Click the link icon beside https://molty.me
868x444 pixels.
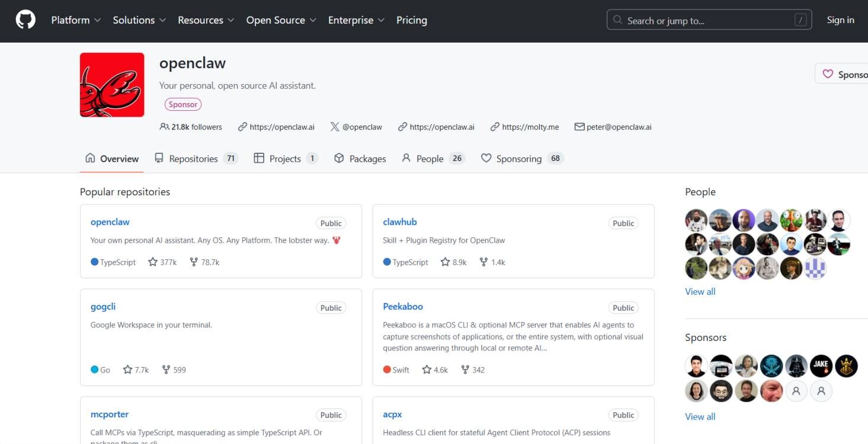tap(495, 127)
